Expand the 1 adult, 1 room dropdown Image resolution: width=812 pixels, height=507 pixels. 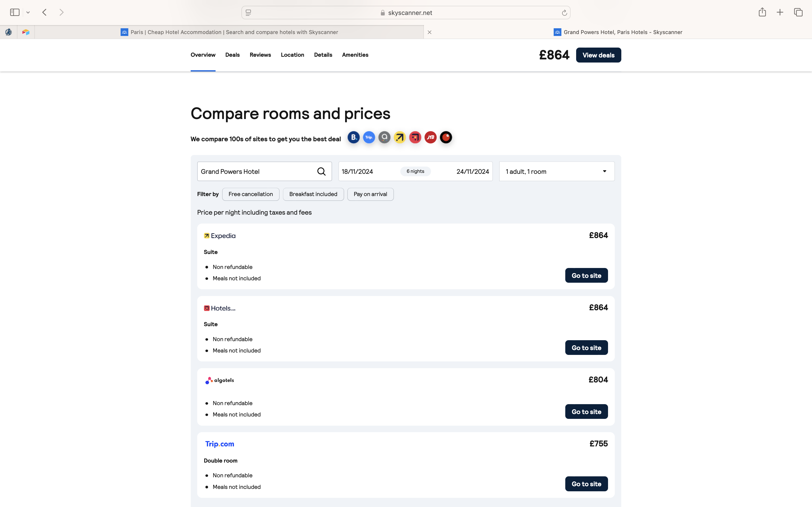[557, 172]
